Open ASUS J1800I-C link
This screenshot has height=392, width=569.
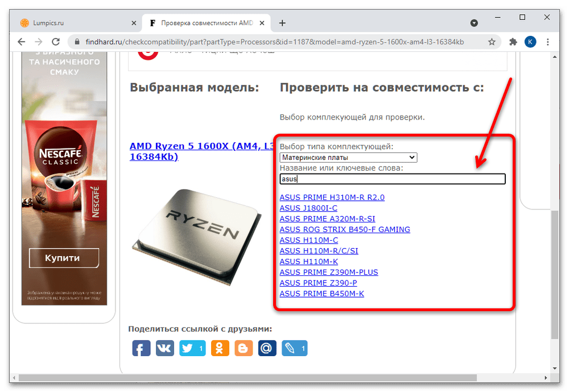point(308,208)
